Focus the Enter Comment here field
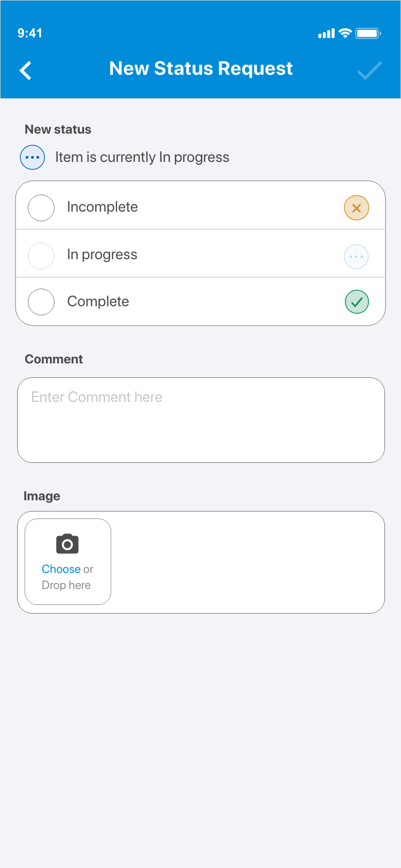Screen dimensions: 401x868 point(201,420)
